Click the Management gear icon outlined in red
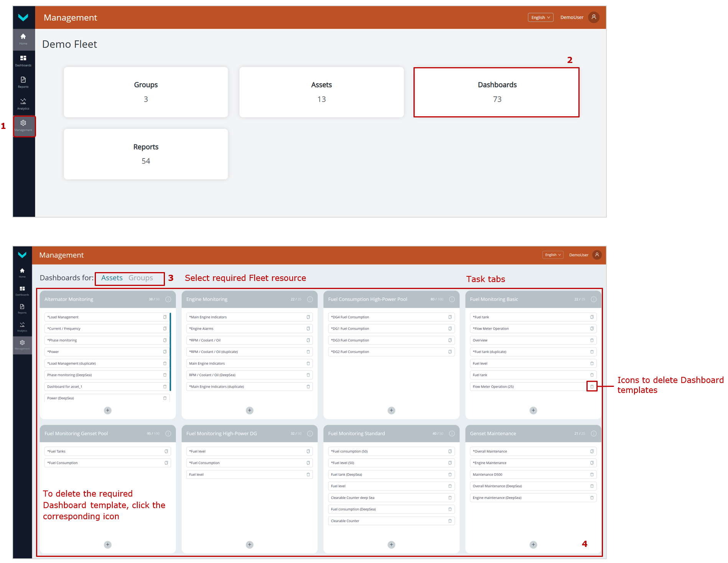Screen dimensions: 728x563 [23, 125]
